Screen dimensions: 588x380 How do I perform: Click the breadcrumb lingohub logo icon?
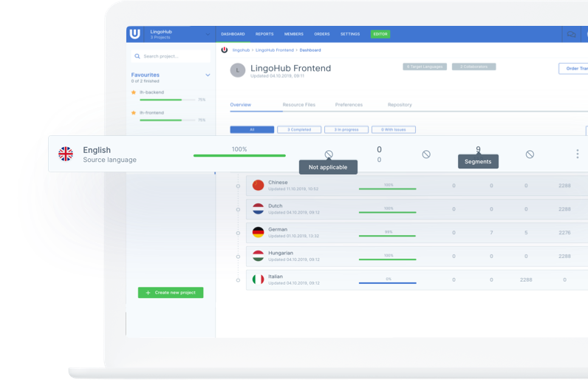coord(225,50)
